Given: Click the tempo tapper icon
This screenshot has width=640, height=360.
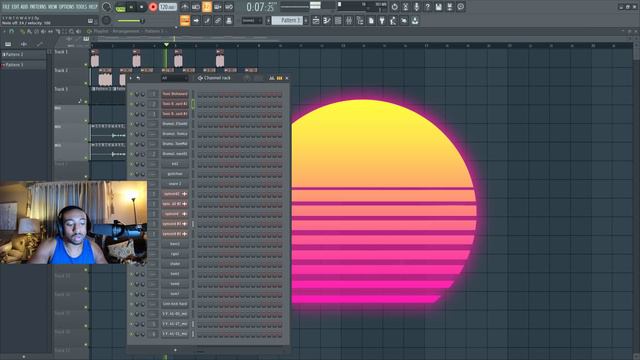Looking at the screenshot, I should click(x=393, y=20).
